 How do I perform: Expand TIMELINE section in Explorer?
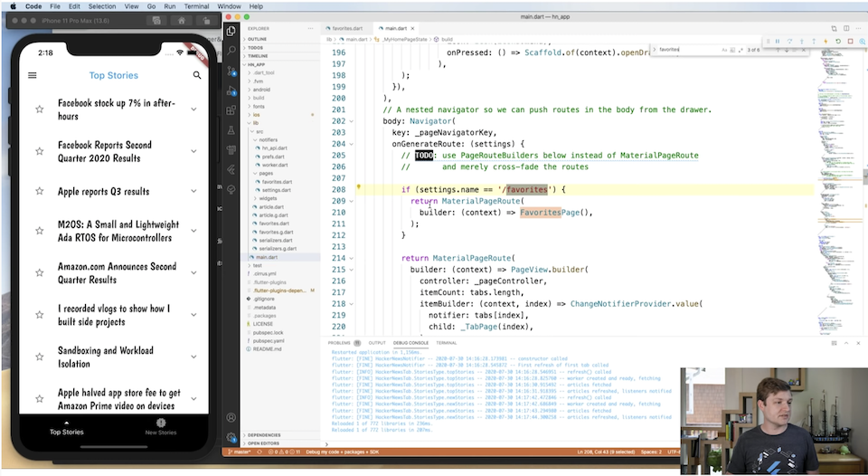click(278, 56)
